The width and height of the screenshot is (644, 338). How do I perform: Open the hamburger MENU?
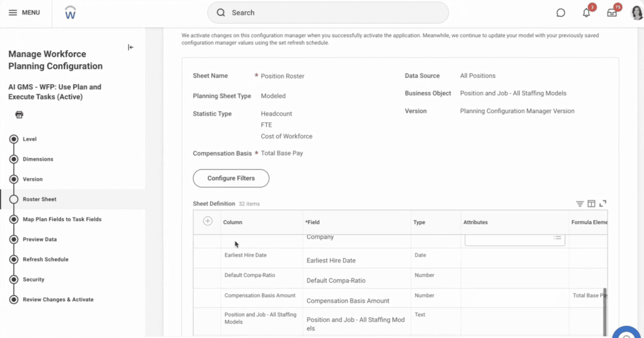[24, 13]
